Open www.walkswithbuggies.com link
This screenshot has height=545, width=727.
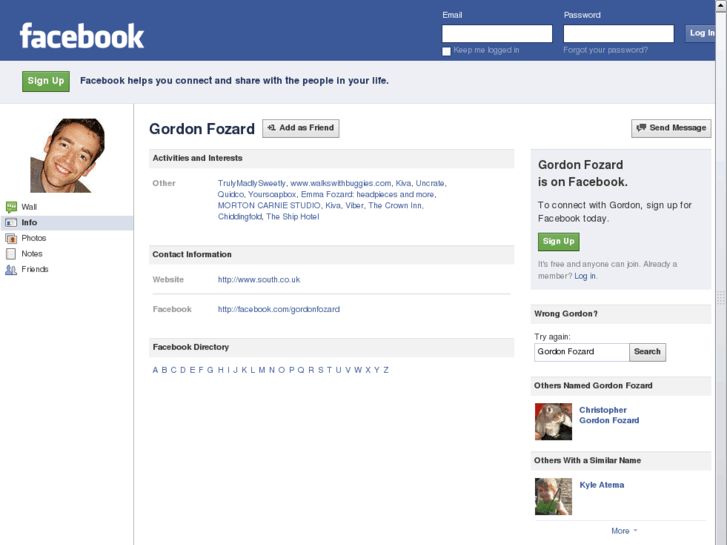(340, 183)
